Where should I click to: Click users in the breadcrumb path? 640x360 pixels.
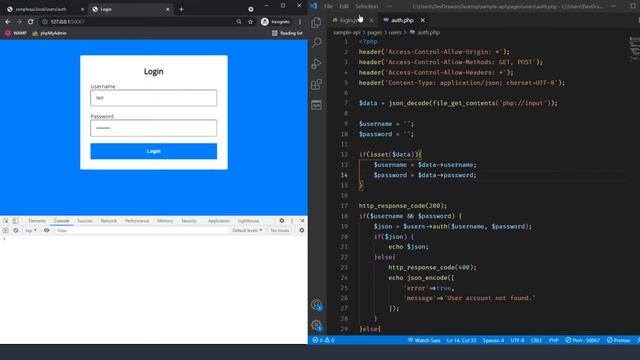point(395,32)
